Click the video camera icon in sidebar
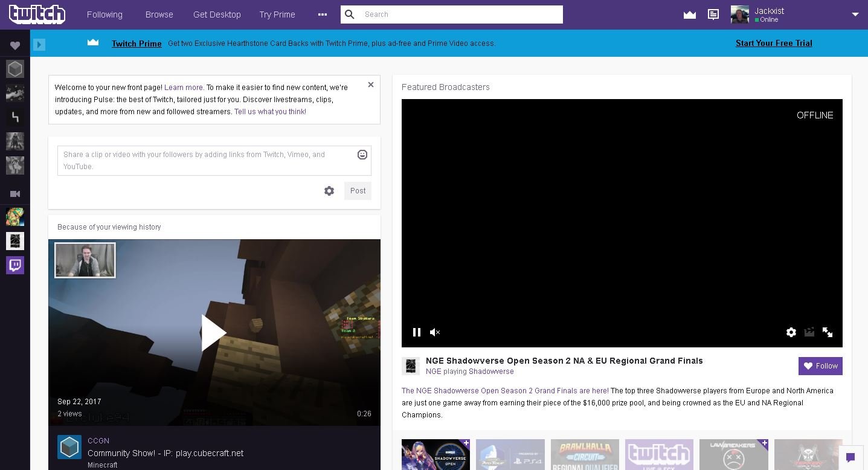868x470 pixels. [15, 194]
